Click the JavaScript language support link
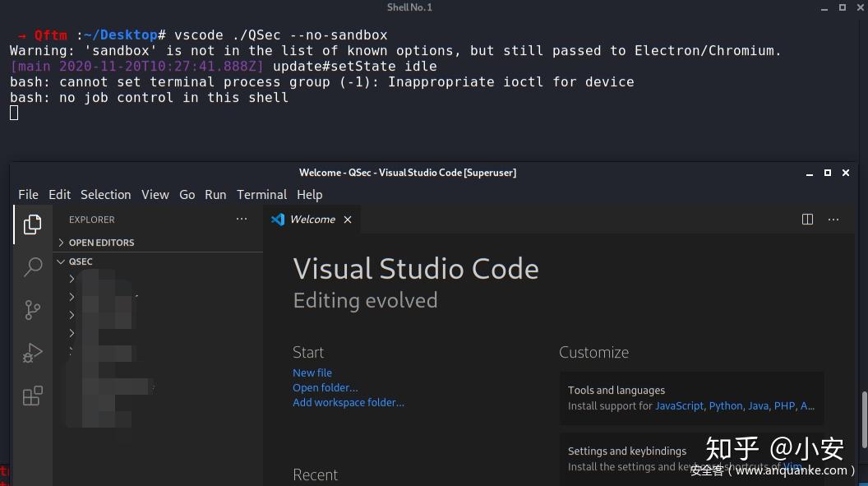Viewport: 868px width, 486px height. pyautogui.click(x=679, y=405)
